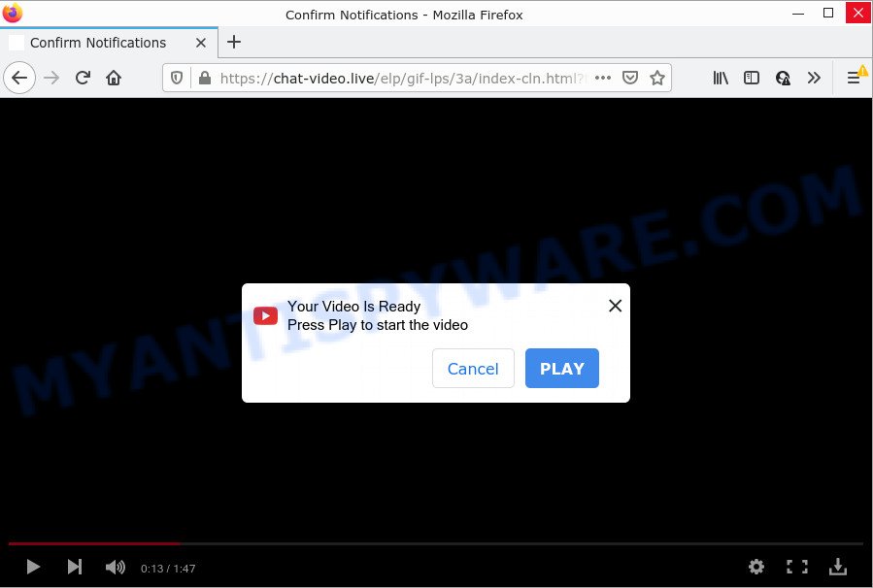Image resolution: width=873 pixels, height=588 pixels.
Task: Click the 0:13 / 1:47 time display
Action: click(168, 569)
